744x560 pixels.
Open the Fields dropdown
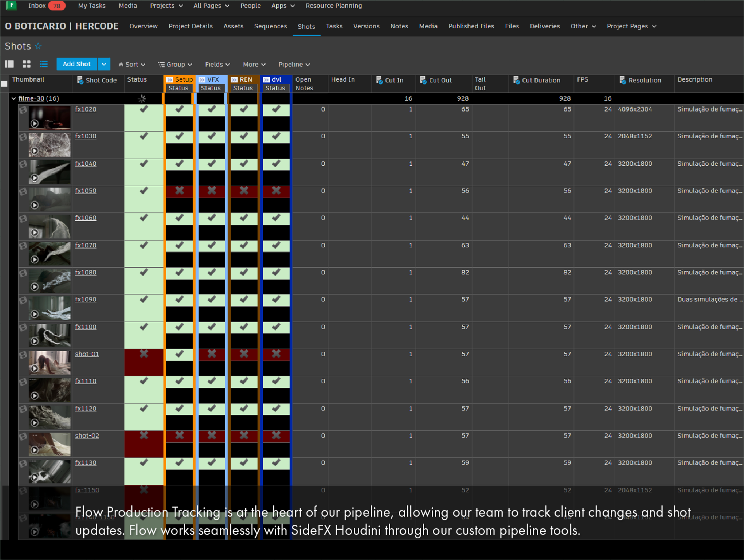coord(217,65)
